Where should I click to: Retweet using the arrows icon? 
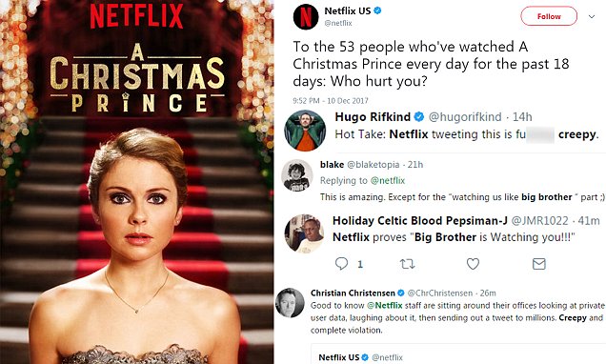click(x=407, y=264)
